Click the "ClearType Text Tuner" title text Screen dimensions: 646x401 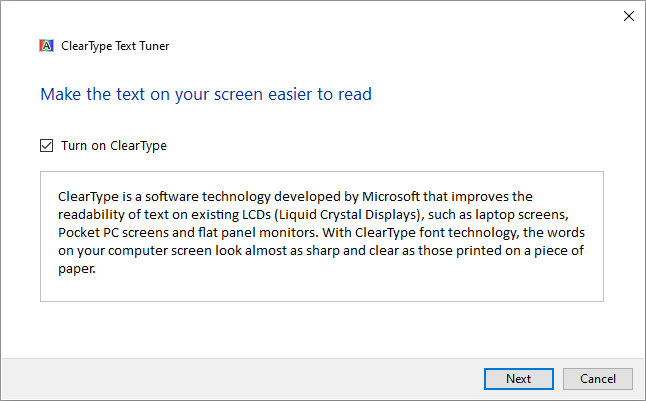point(115,46)
